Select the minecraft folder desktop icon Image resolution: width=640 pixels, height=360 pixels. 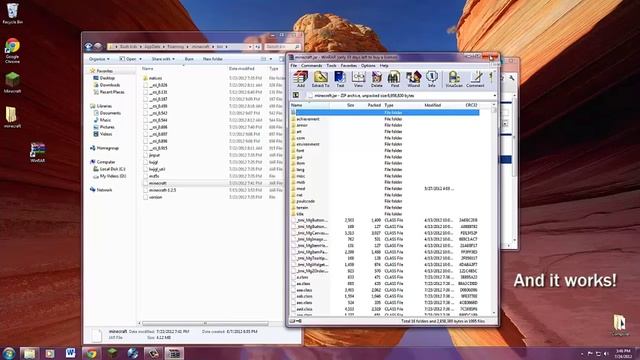(x=12, y=117)
